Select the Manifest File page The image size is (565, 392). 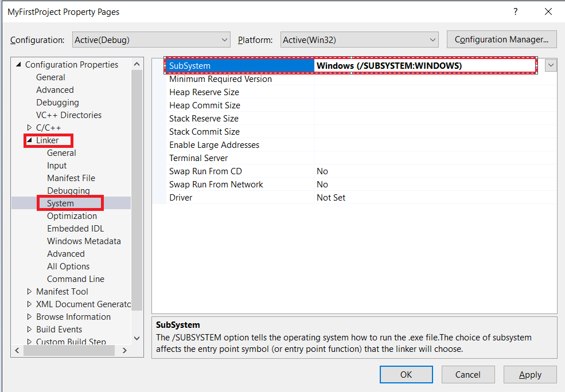click(x=71, y=178)
